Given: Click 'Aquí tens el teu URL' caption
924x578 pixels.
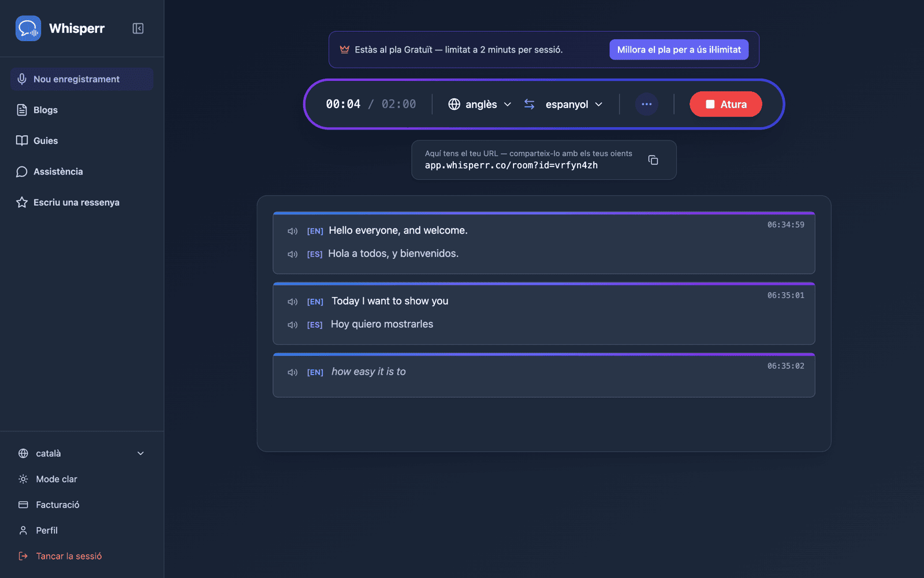Looking at the screenshot, I should tap(528, 153).
